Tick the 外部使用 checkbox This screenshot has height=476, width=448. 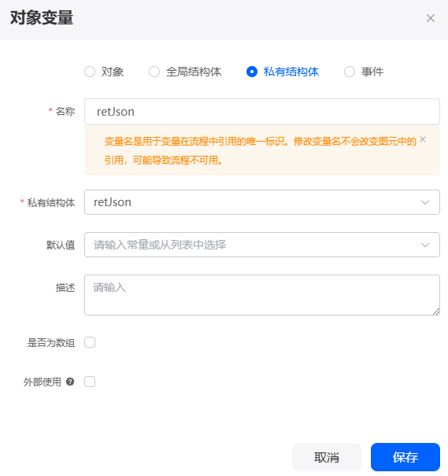(90, 382)
